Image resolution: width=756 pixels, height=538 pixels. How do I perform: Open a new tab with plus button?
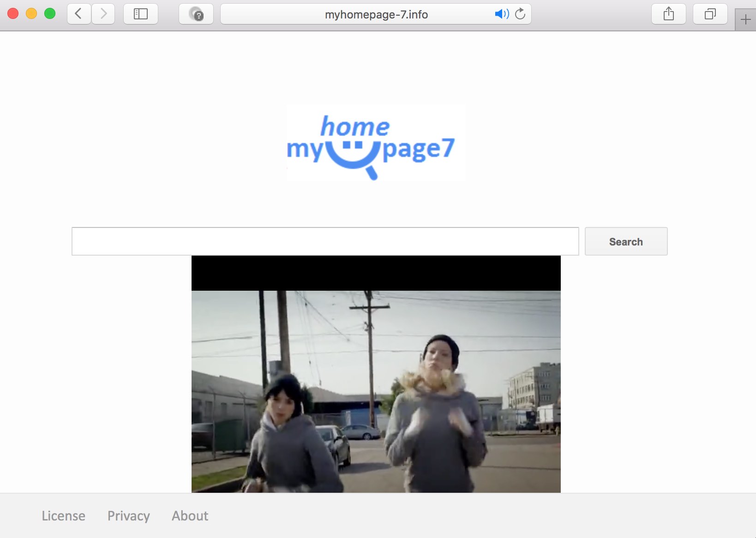coord(745,19)
